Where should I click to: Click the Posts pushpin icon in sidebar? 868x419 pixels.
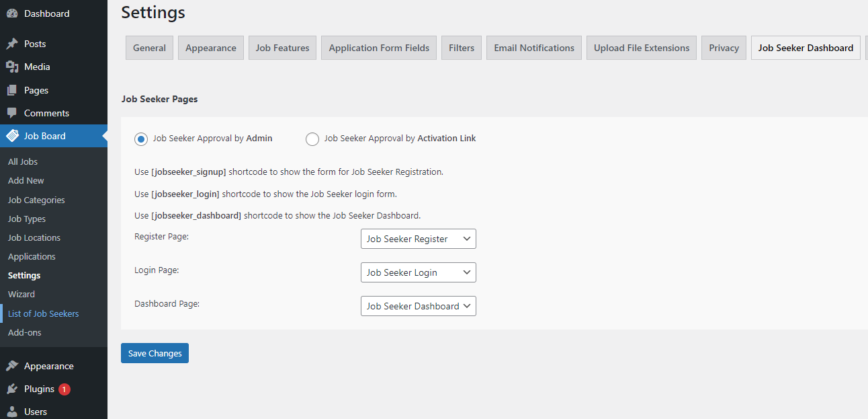[x=12, y=43]
